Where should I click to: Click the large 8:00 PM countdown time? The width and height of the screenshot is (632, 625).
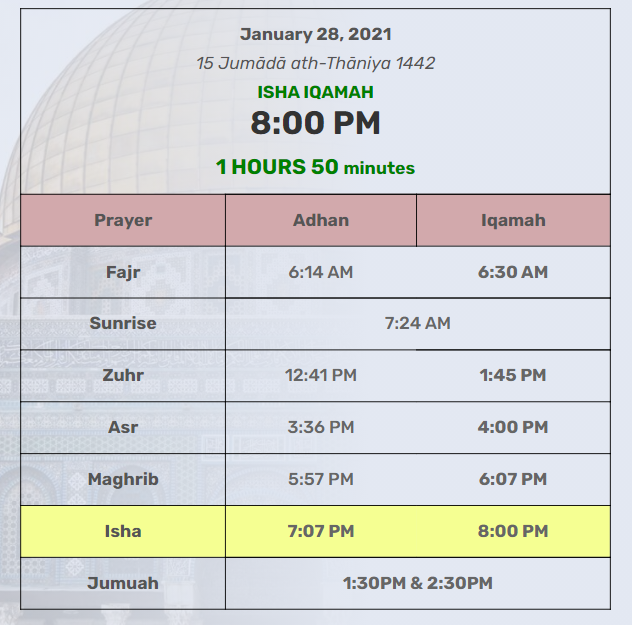315,124
